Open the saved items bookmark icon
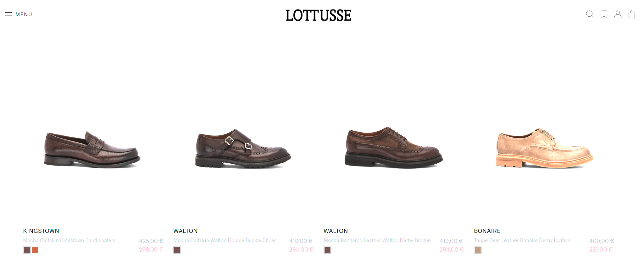644x273 pixels. tap(604, 14)
